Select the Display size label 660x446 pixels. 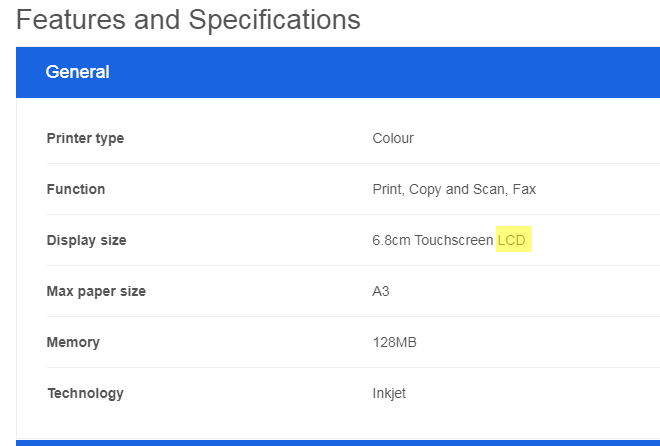(86, 240)
